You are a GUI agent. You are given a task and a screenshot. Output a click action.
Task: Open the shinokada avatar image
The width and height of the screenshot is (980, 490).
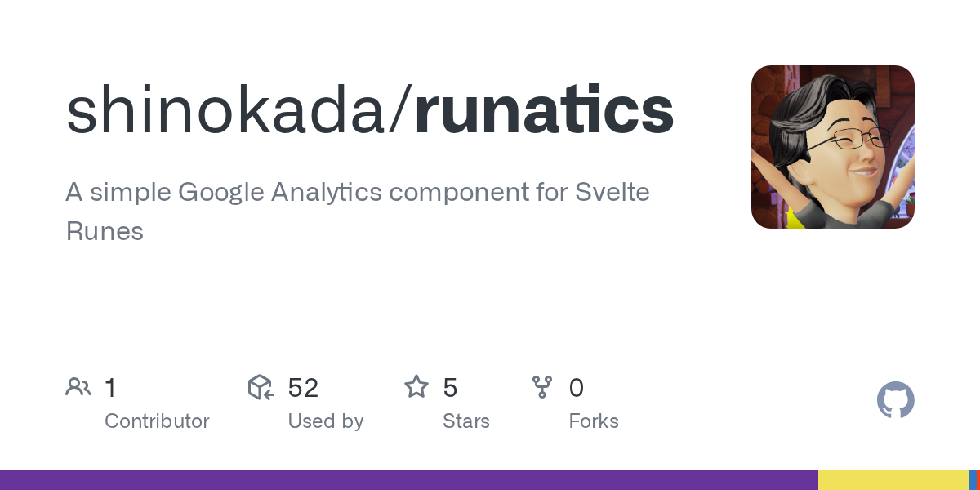point(832,147)
